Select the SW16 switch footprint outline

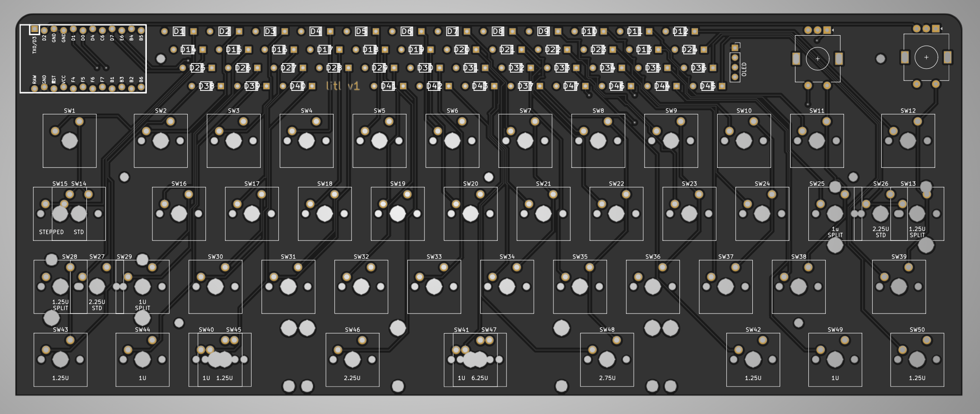point(179,214)
